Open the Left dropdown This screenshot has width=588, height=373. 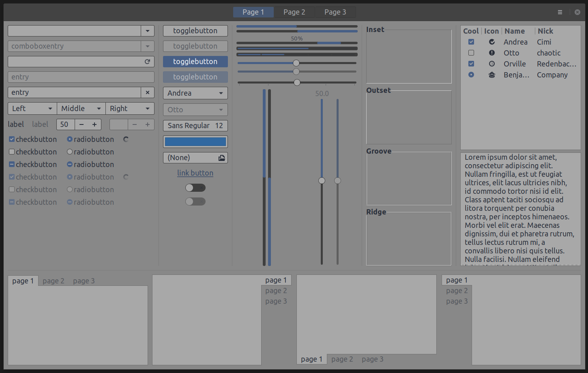click(32, 108)
